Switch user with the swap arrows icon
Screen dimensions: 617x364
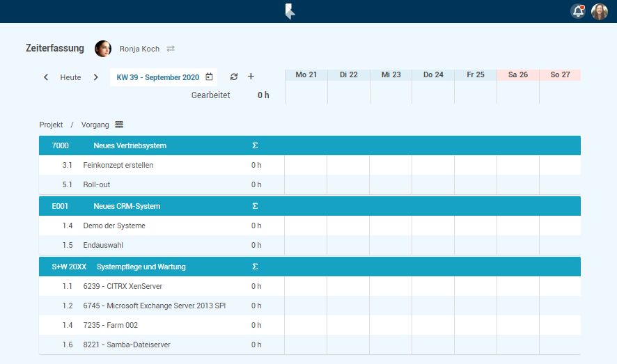click(x=171, y=49)
